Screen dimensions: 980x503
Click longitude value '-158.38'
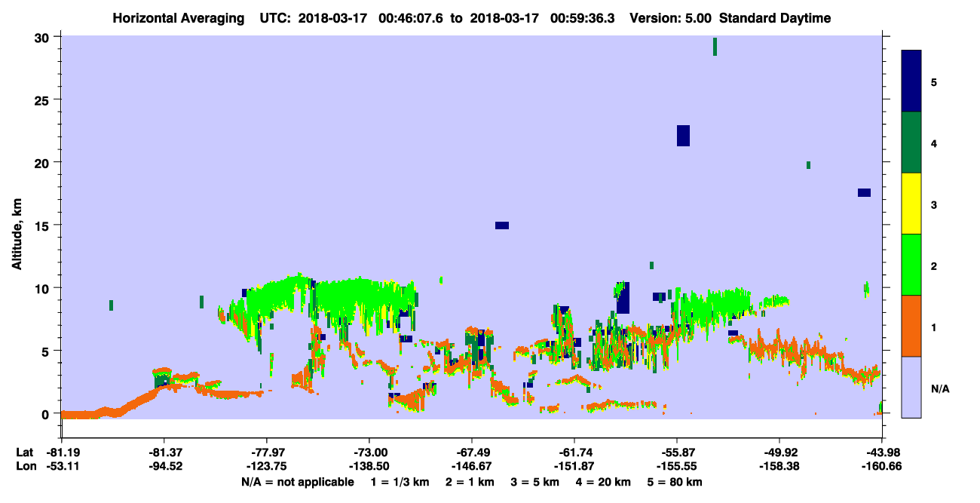(779, 467)
